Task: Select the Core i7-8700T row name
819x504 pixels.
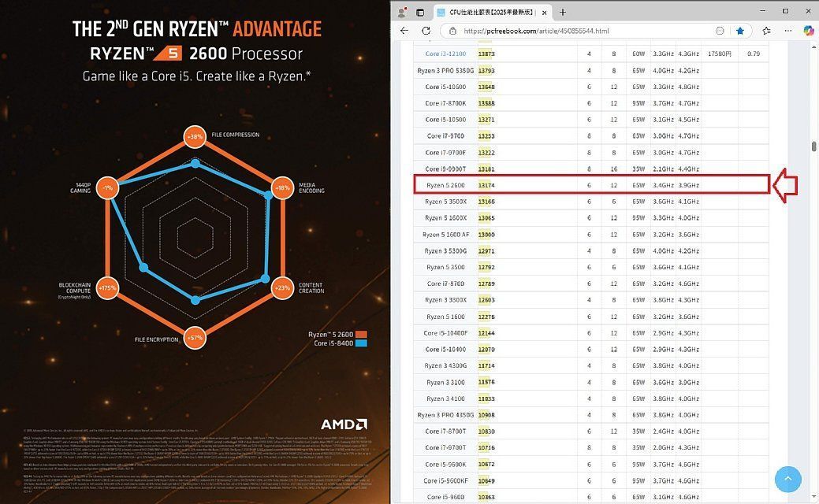Action: (445, 432)
